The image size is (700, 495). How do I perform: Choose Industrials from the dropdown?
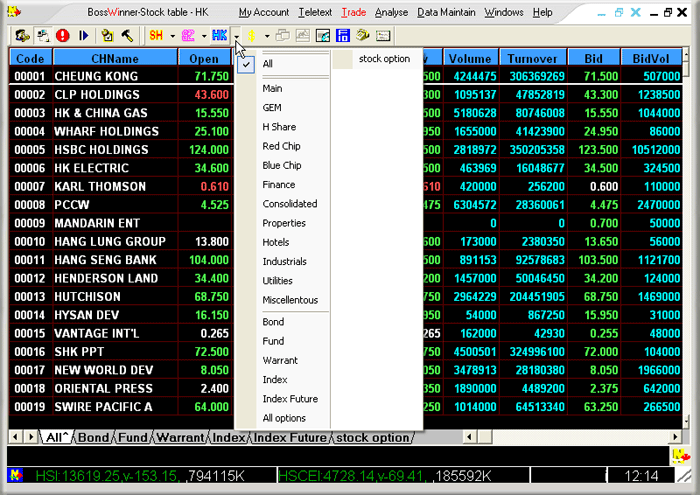[283, 261]
